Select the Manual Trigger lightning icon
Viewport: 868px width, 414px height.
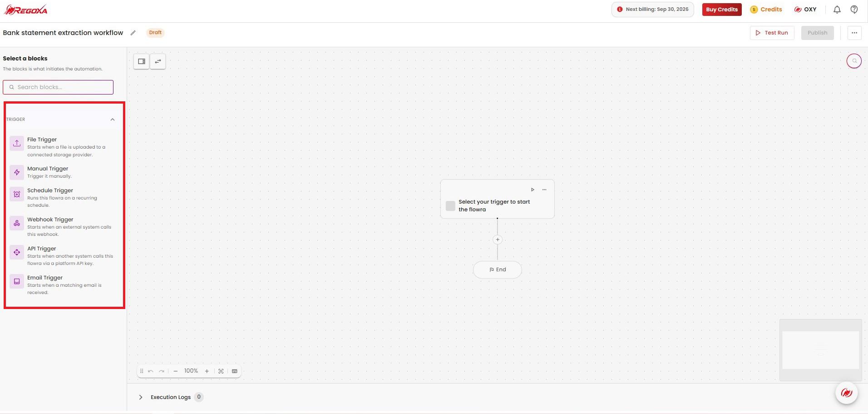[17, 172]
